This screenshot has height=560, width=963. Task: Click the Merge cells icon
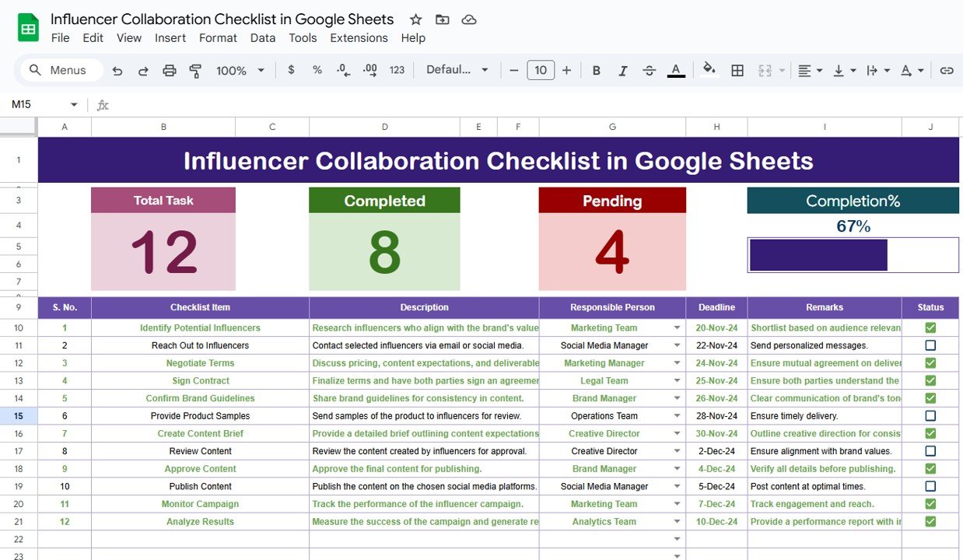(765, 71)
